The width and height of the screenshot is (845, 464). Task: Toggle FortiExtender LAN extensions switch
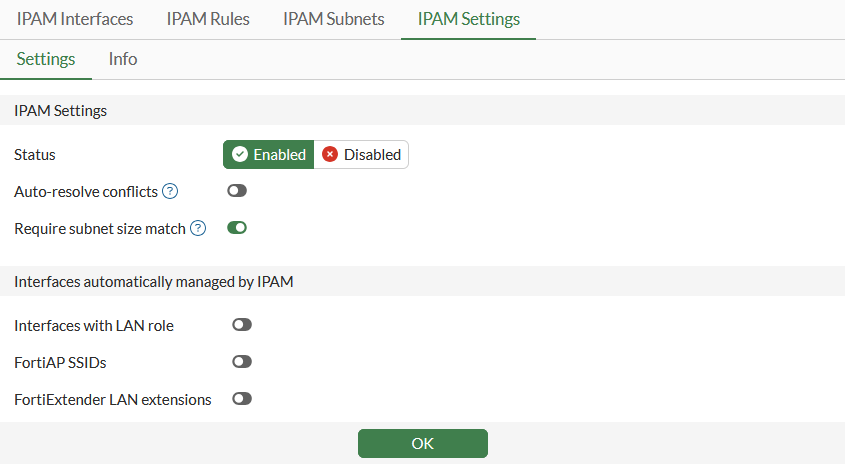pos(242,399)
